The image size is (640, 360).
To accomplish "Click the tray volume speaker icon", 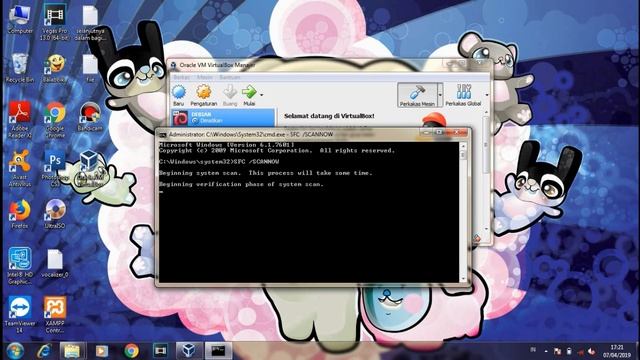I will tap(591, 351).
